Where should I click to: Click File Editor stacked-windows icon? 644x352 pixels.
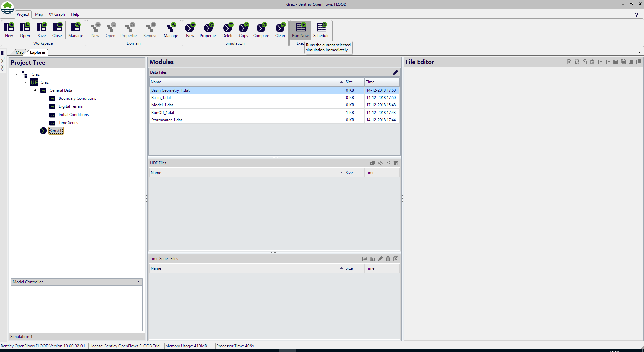(639, 62)
